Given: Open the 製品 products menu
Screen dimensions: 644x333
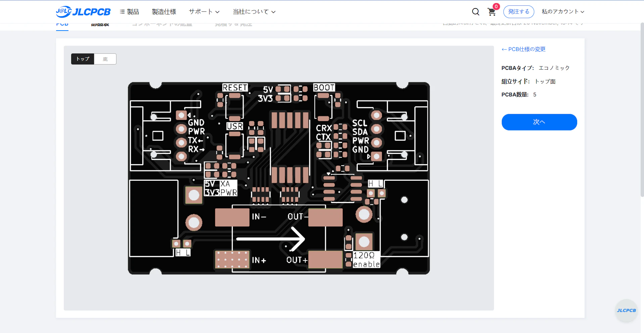Looking at the screenshot, I should (x=130, y=12).
